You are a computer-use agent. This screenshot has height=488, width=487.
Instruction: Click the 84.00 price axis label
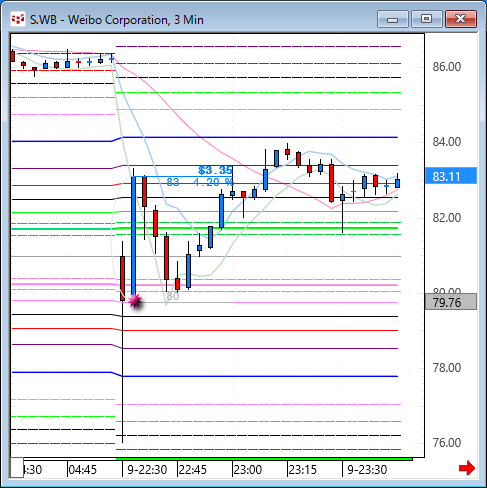click(447, 142)
